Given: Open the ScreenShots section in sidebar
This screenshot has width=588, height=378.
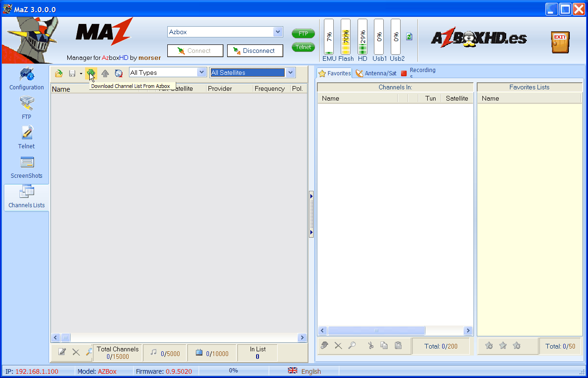Looking at the screenshot, I should click(x=27, y=167).
